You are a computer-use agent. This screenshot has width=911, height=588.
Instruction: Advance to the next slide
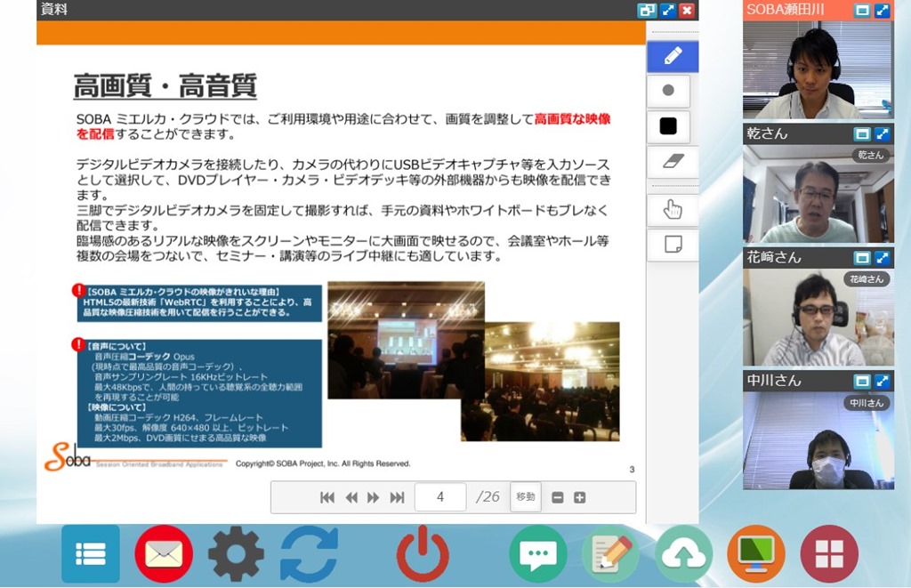pos(373,497)
